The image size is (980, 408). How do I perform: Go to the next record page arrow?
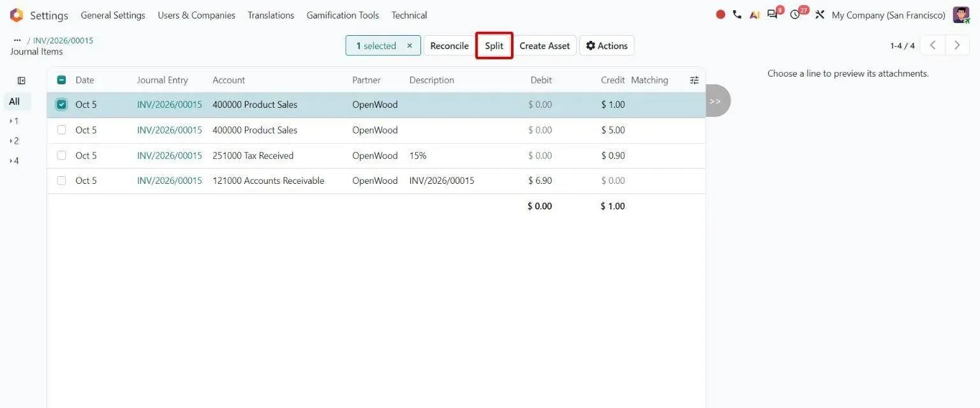pos(957,45)
